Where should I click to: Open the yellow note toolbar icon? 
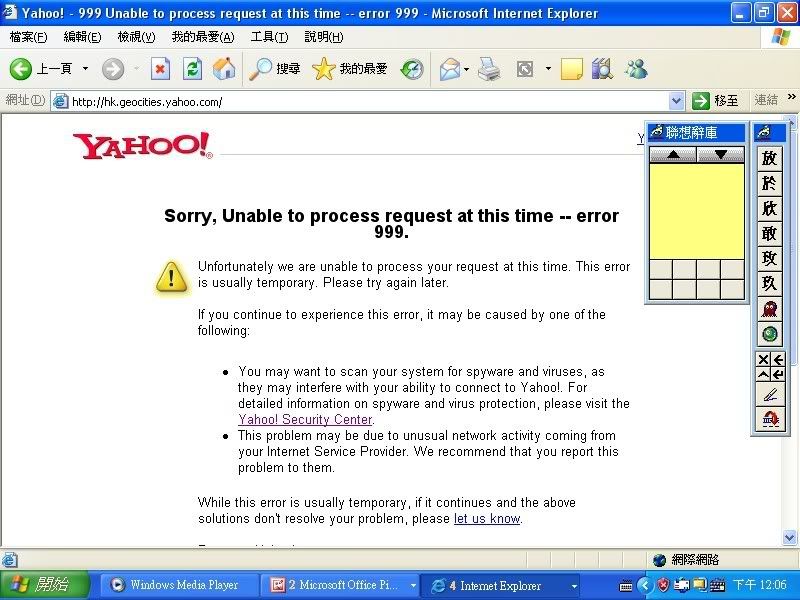(x=571, y=69)
